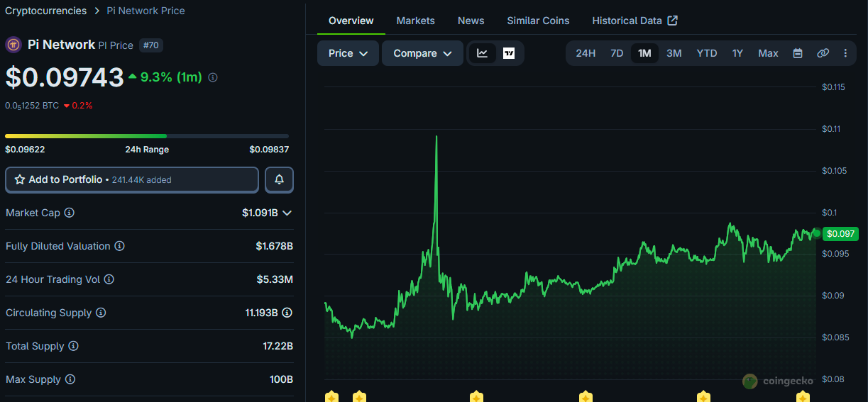This screenshot has width=868, height=402.
Task: Open the calendar date range picker
Action: [x=798, y=53]
